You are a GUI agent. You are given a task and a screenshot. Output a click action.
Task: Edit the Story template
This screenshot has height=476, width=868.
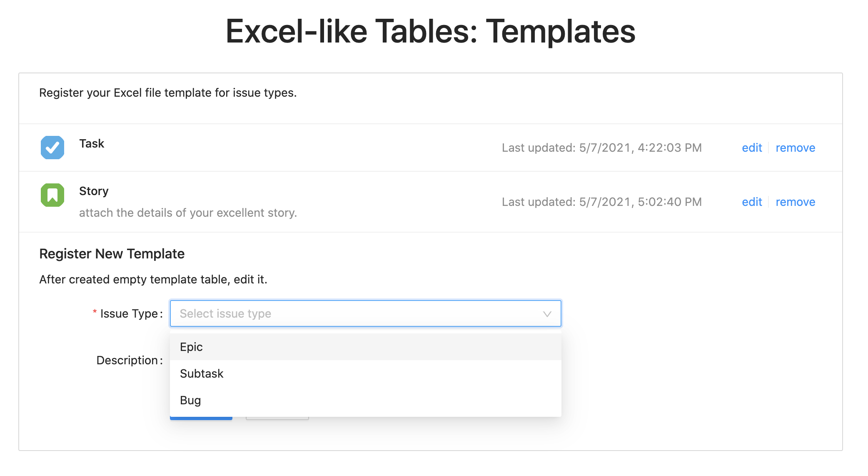click(x=751, y=202)
